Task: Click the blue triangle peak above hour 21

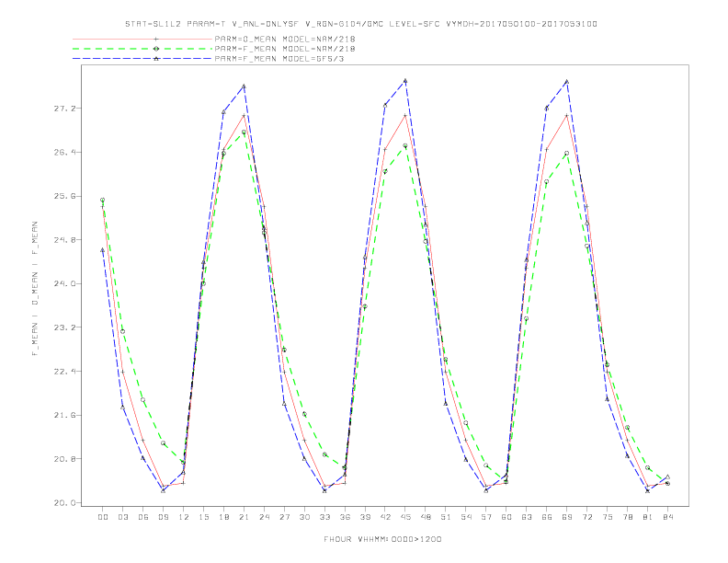Action: pos(244,86)
